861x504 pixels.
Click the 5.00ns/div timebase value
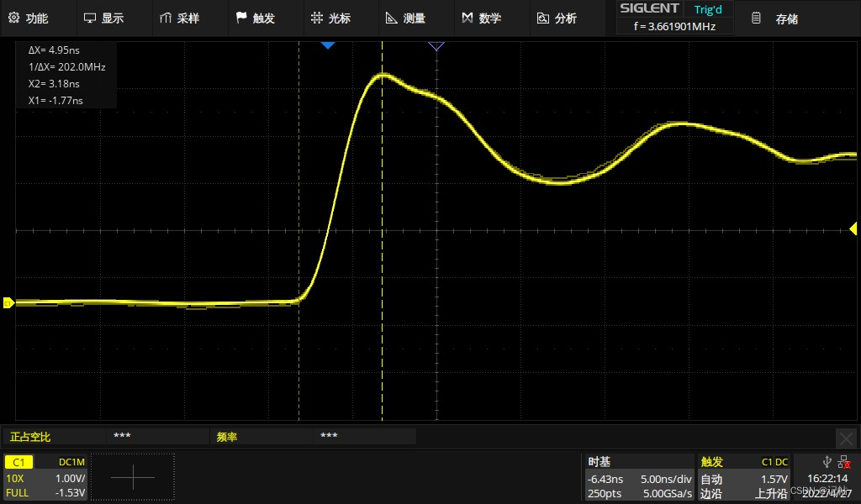click(666, 479)
